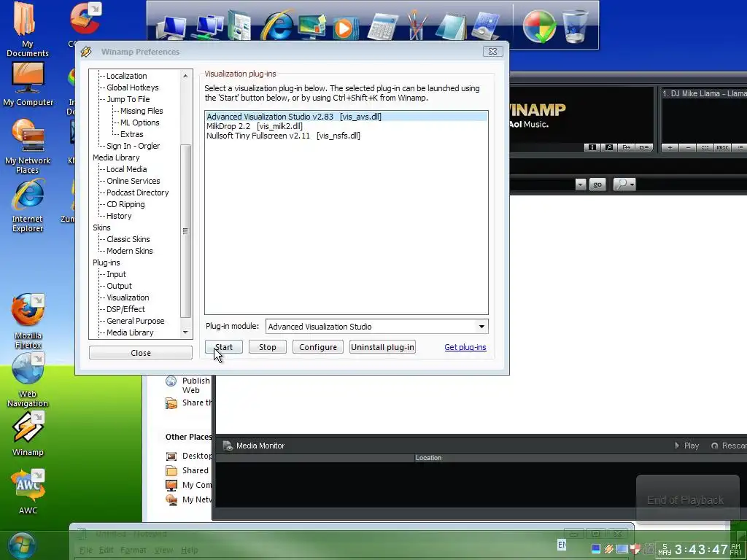This screenshot has width=747, height=560.
Task: Close the Winamp Preferences with Close button
Action: [x=141, y=353]
